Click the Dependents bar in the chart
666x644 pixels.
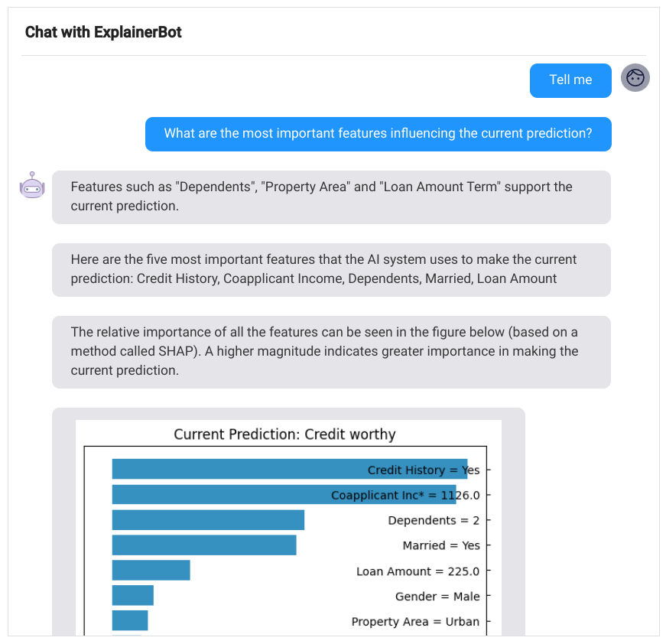tap(208, 520)
